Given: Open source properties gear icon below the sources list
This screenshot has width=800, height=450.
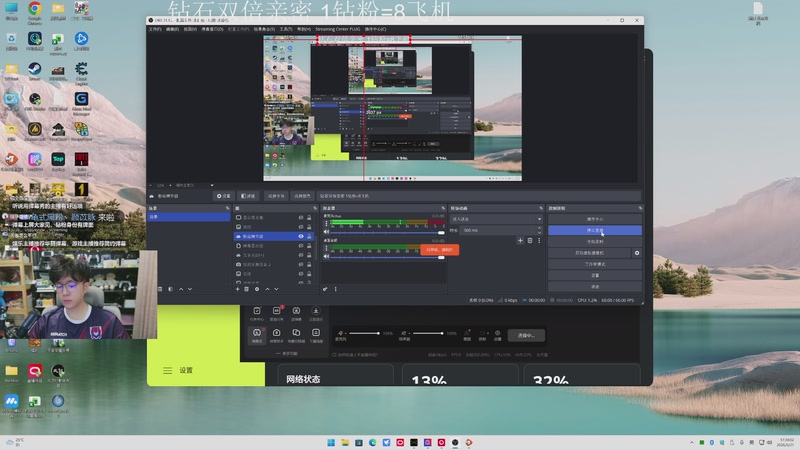Looking at the screenshot, I should pyautogui.click(x=257, y=289).
